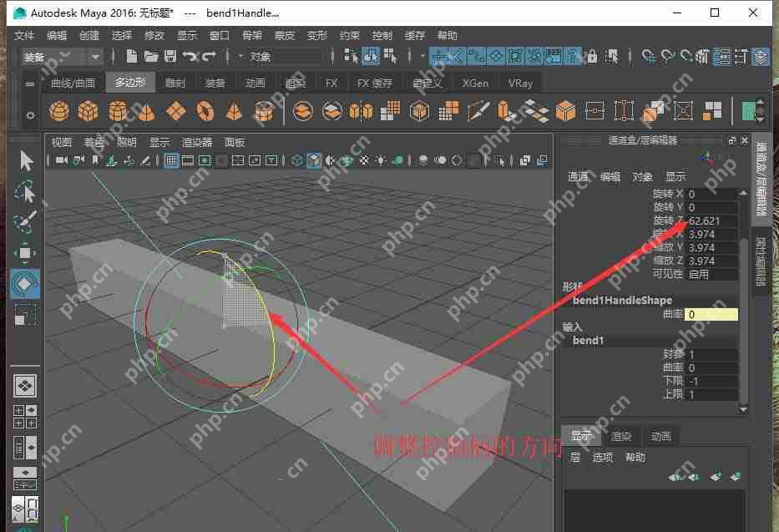Image resolution: width=779 pixels, height=532 pixels.
Task: Toggle select by object type mode
Action: [371, 56]
